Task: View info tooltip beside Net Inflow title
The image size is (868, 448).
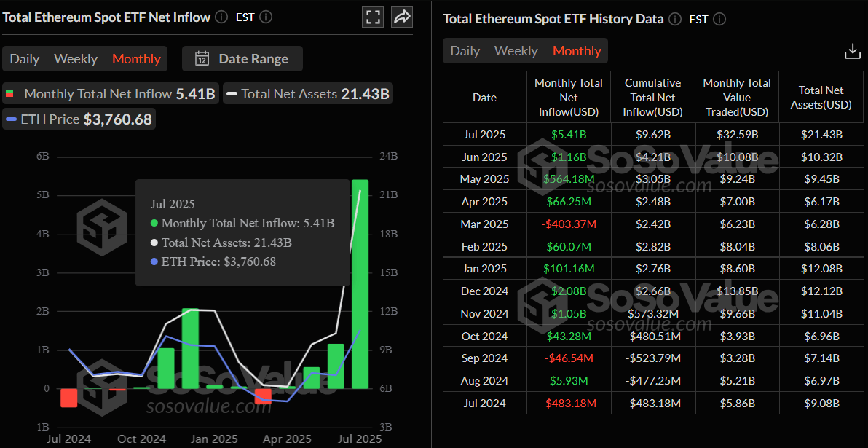Action: (221, 17)
